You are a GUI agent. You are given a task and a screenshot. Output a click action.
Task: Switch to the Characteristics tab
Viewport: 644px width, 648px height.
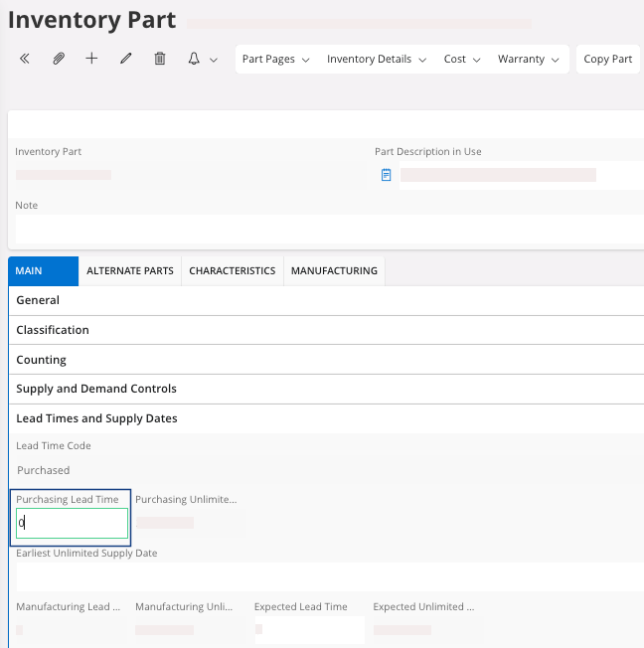233,270
